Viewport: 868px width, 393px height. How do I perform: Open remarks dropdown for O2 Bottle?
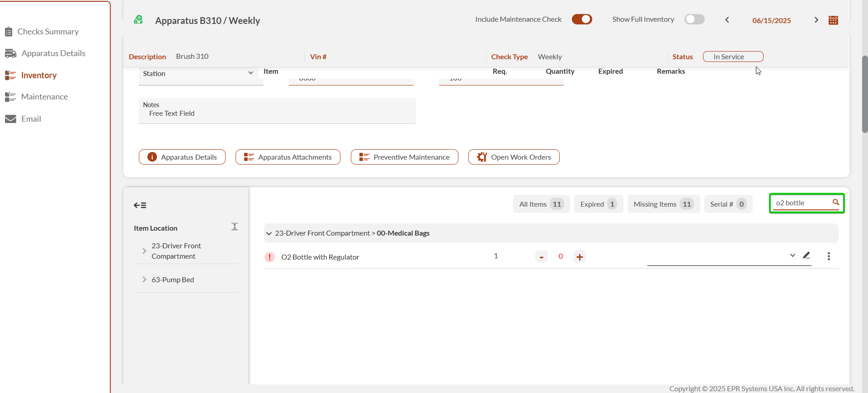792,256
